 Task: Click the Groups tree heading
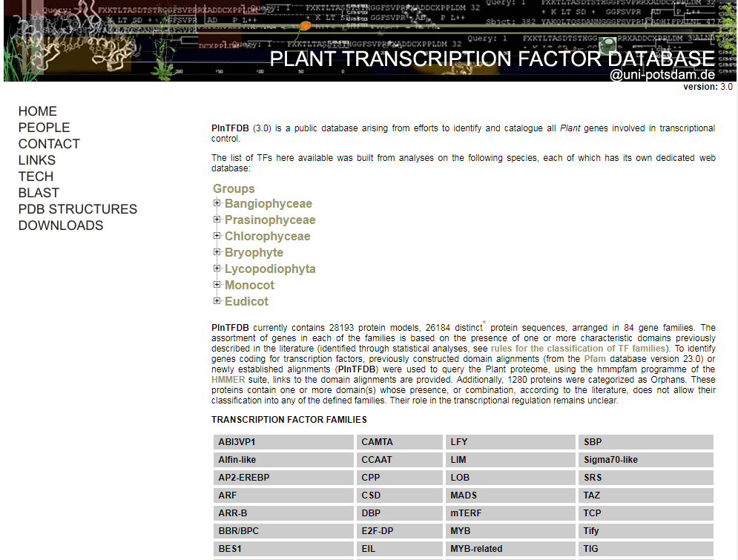[234, 188]
